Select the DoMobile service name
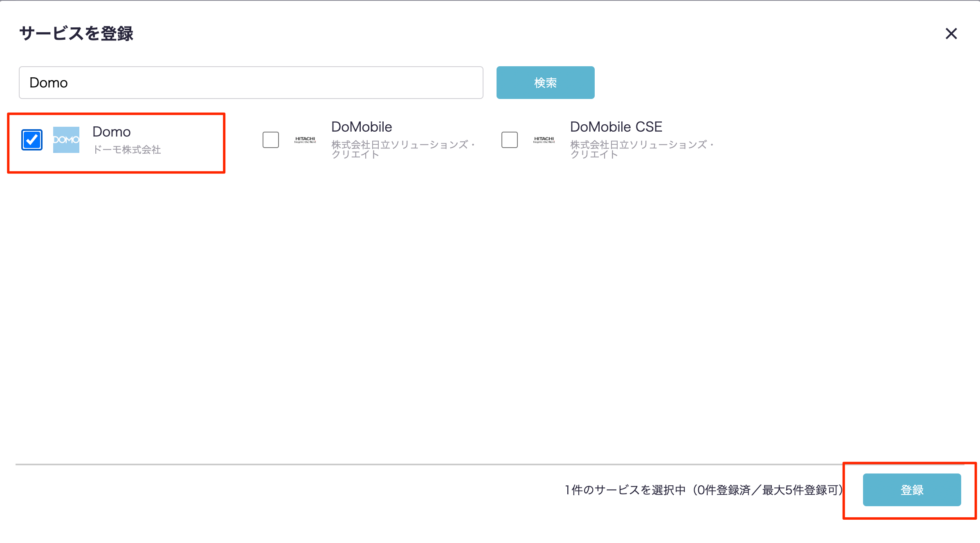980x543 pixels. 362,127
